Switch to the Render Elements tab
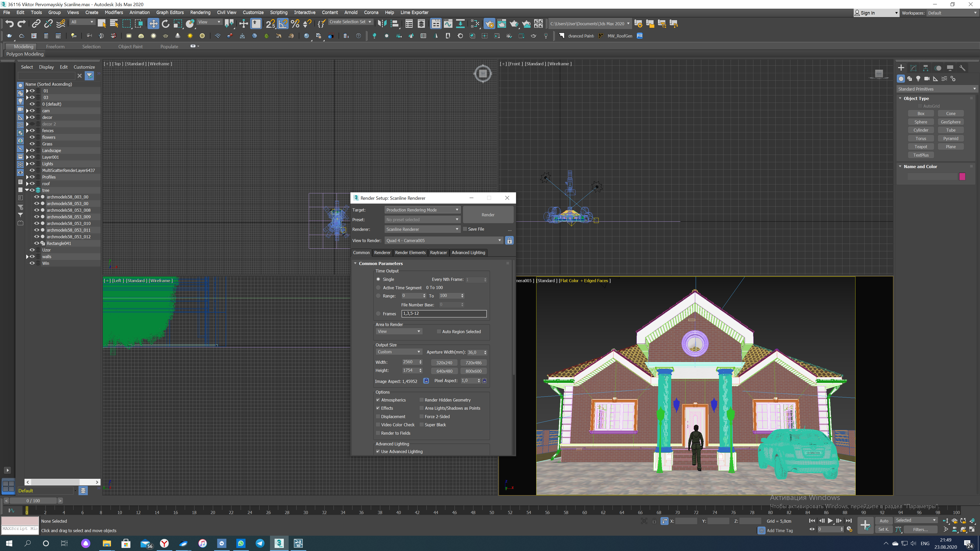 (x=410, y=253)
